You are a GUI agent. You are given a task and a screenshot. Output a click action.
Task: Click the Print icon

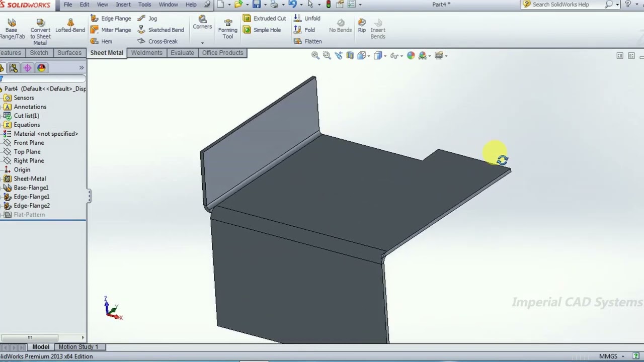pyautogui.click(x=274, y=5)
